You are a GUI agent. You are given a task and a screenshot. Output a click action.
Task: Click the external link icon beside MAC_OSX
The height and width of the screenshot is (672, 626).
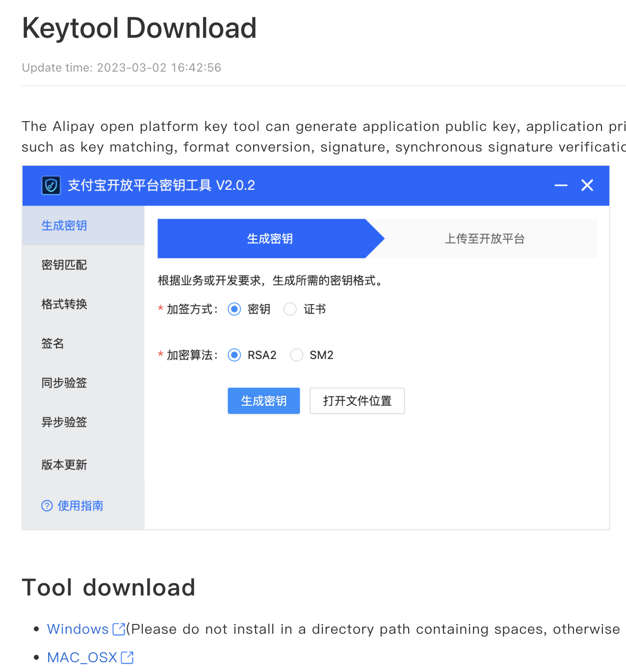(x=127, y=658)
